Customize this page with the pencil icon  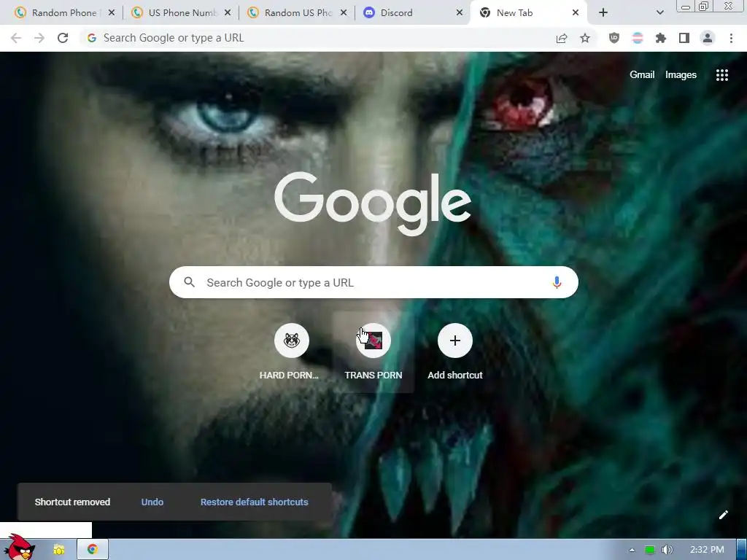[x=723, y=515]
